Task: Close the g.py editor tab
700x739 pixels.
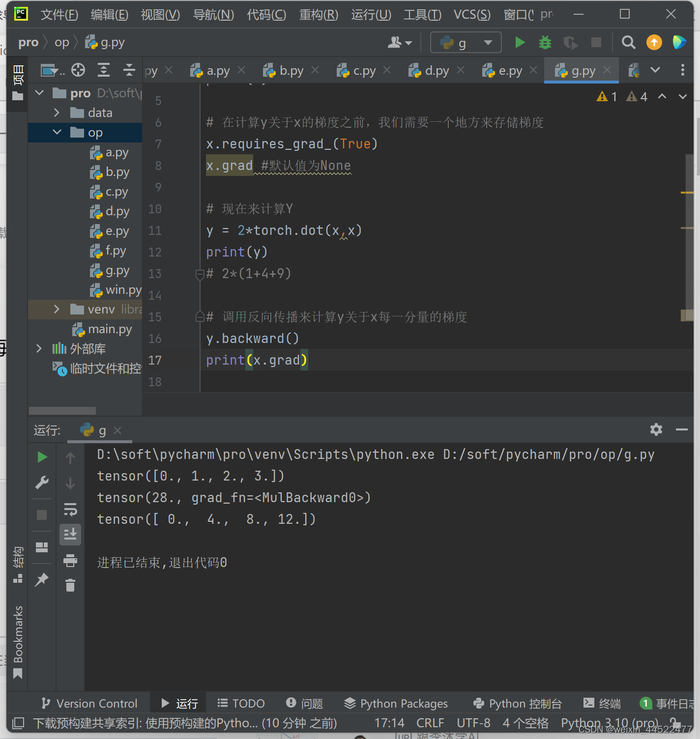Action: [x=607, y=70]
